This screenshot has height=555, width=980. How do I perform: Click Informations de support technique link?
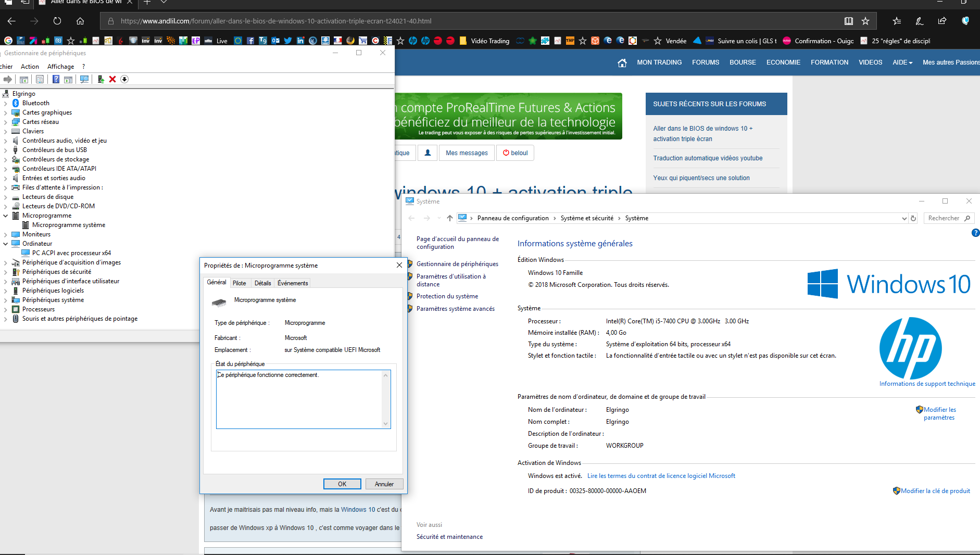coord(927,384)
